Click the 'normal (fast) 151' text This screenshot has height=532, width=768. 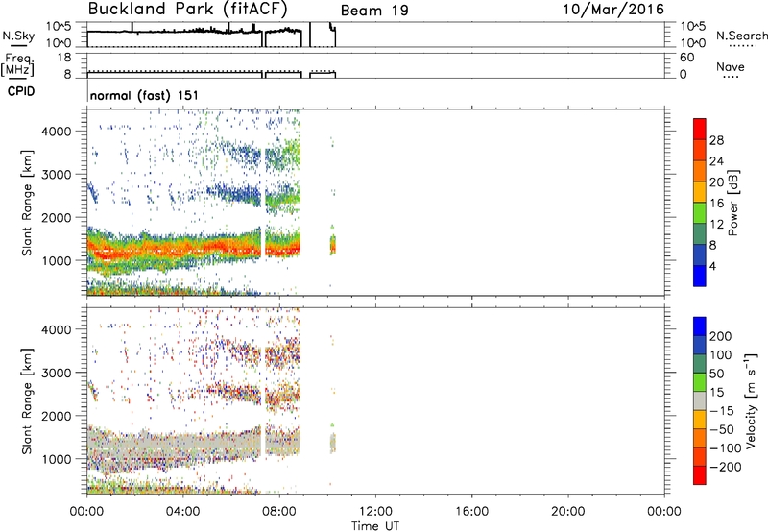(144, 95)
